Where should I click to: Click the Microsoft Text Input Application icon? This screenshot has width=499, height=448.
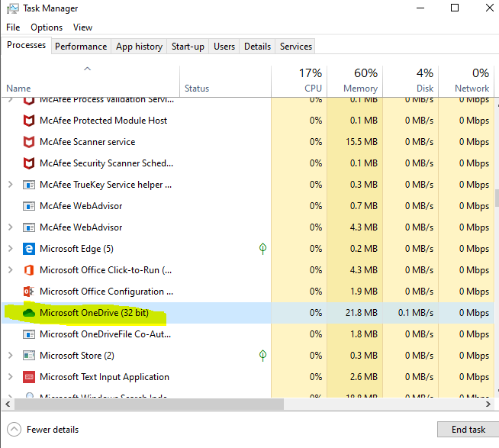click(x=29, y=377)
